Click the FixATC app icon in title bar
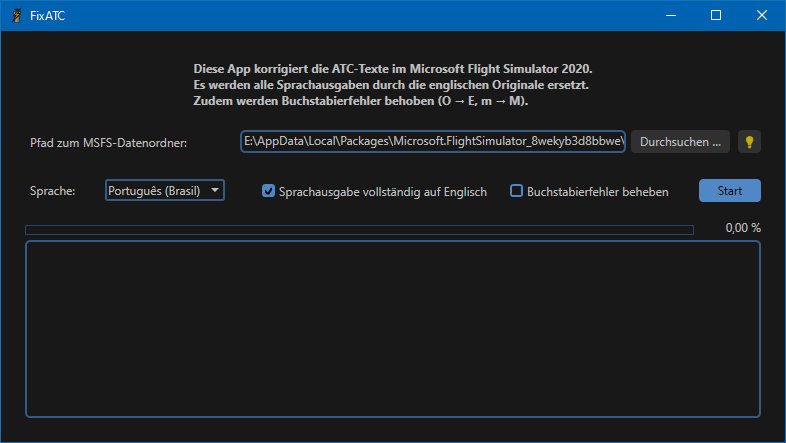 tap(17, 16)
